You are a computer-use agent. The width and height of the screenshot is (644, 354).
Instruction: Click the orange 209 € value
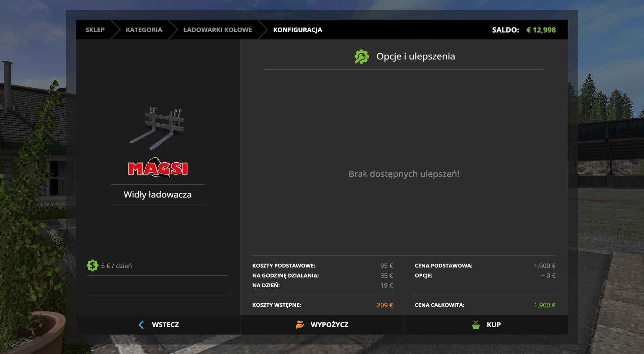pos(385,305)
